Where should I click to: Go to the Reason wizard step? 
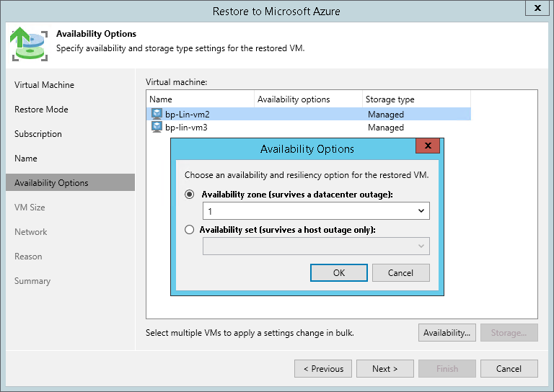point(28,257)
